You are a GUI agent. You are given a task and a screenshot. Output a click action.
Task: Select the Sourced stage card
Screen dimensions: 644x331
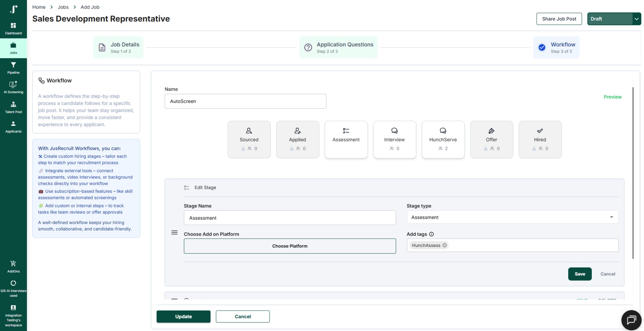click(249, 140)
